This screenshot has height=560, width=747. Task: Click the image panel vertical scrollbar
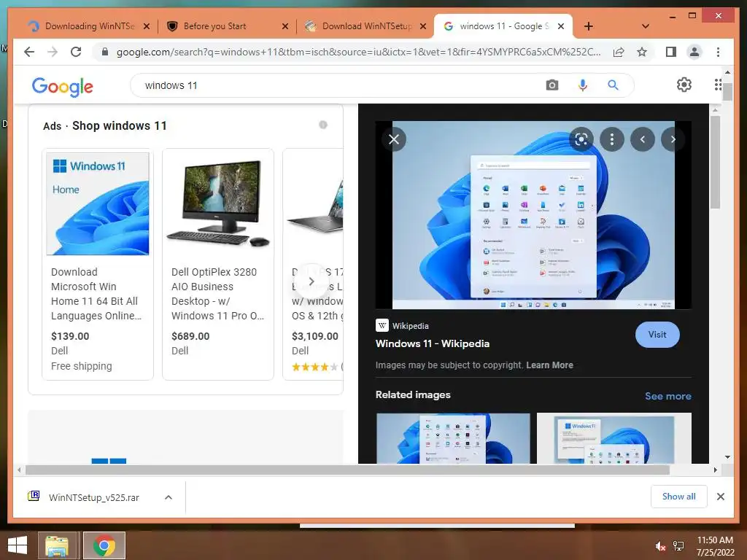coord(715,162)
